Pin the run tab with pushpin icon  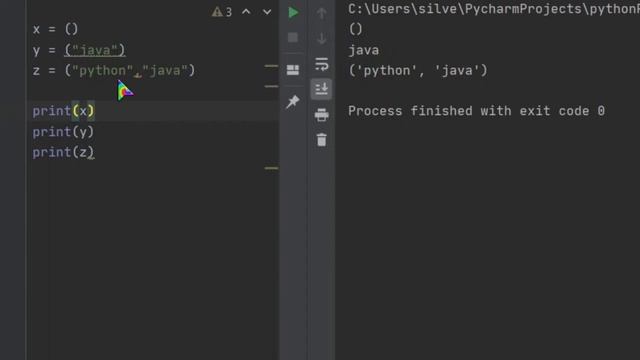click(x=293, y=102)
